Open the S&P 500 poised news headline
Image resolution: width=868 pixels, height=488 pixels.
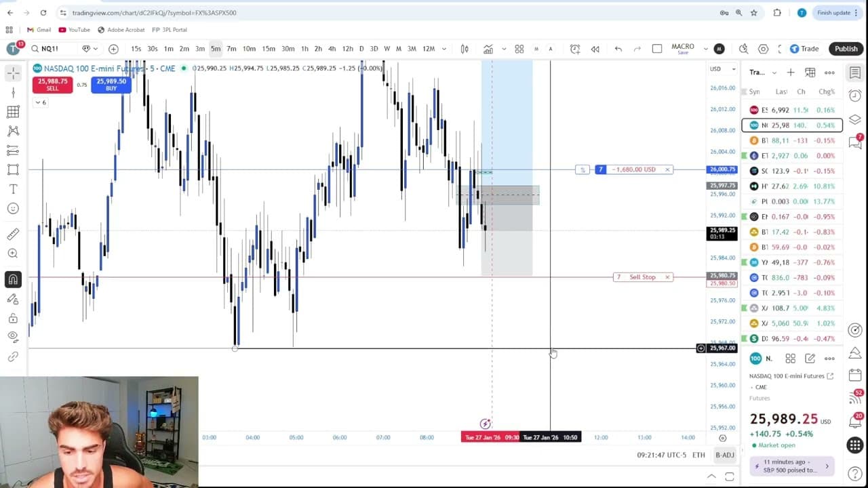point(791,466)
